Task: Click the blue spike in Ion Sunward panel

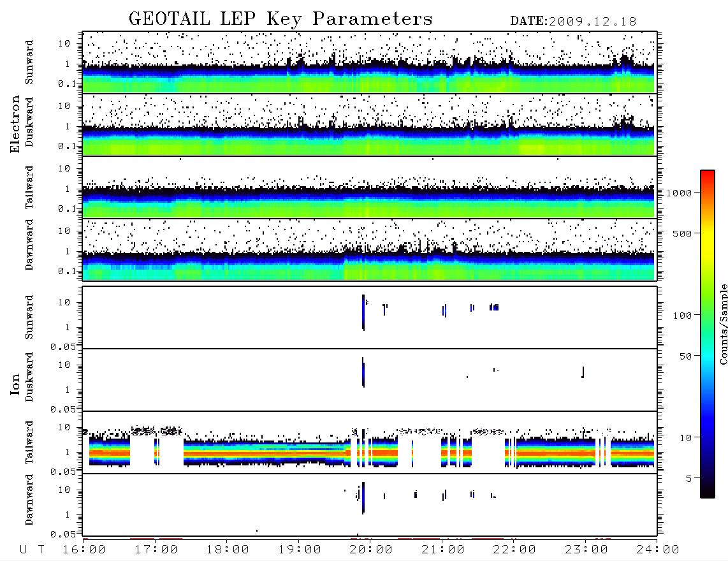Action: (x=363, y=312)
